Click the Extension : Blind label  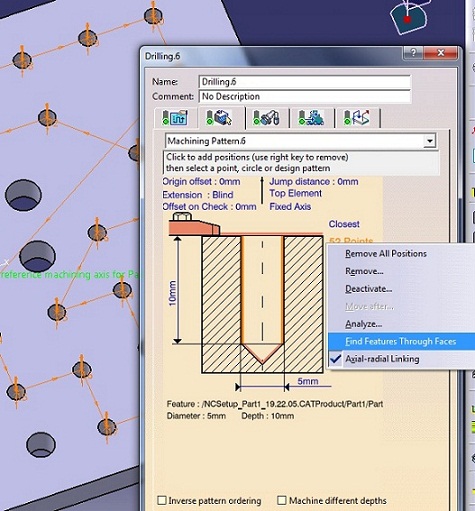(198, 195)
